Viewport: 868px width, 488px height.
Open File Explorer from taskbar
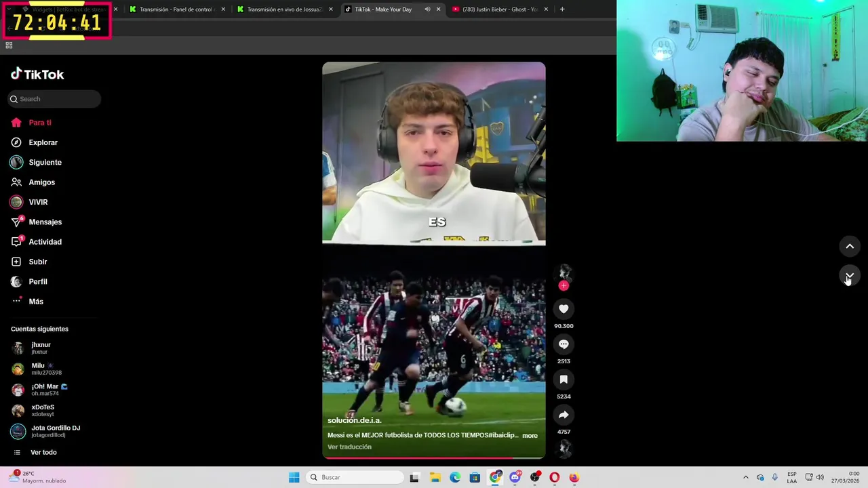(x=435, y=477)
